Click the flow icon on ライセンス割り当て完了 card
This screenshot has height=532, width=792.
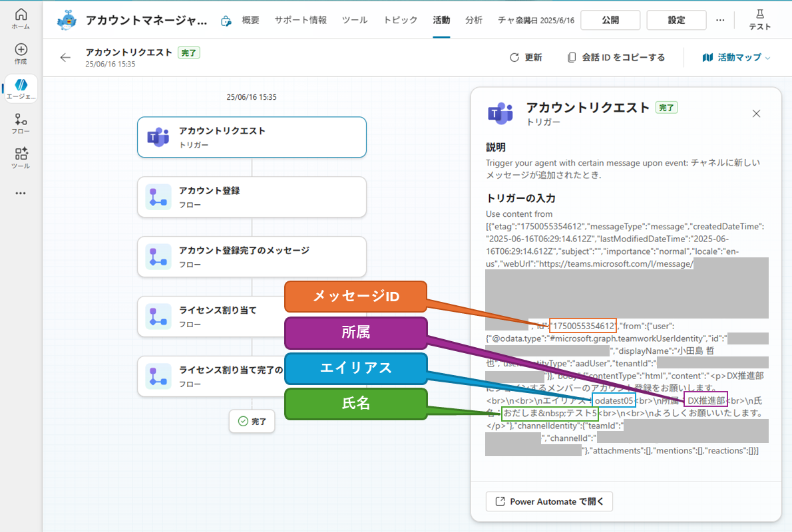tap(158, 376)
